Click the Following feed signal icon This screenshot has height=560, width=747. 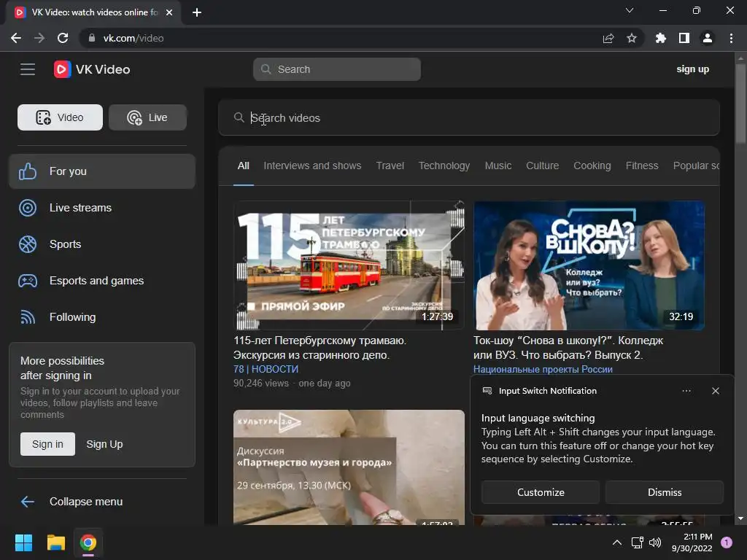(x=28, y=317)
